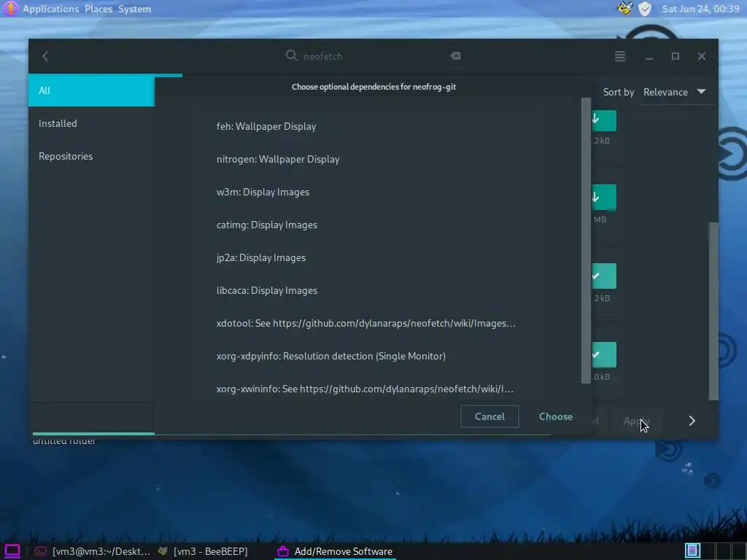Cancel the optional dependencies dialog
This screenshot has width=747, height=560.
pyautogui.click(x=489, y=416)
